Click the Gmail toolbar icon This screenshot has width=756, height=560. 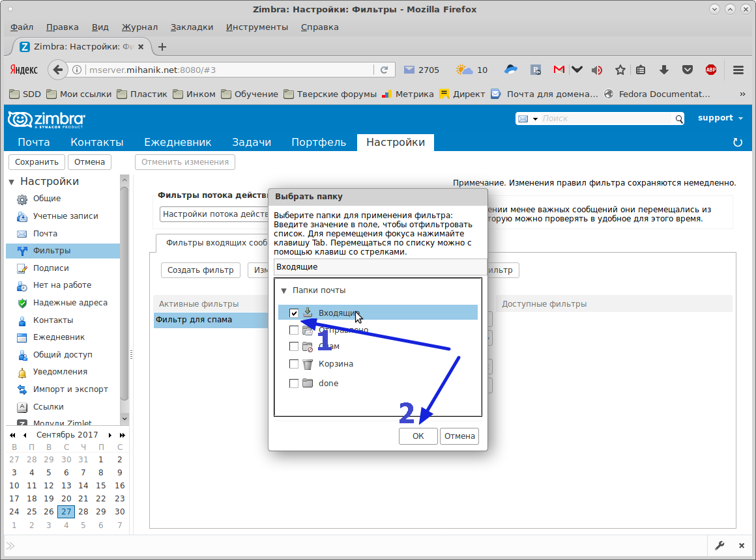click(x=559, y=70)
